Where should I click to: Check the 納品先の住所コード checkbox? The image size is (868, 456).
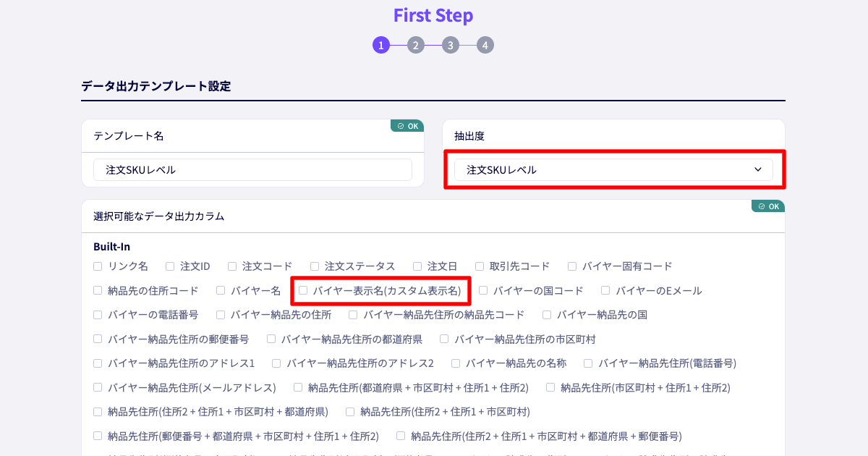click(x=98, y=290)
